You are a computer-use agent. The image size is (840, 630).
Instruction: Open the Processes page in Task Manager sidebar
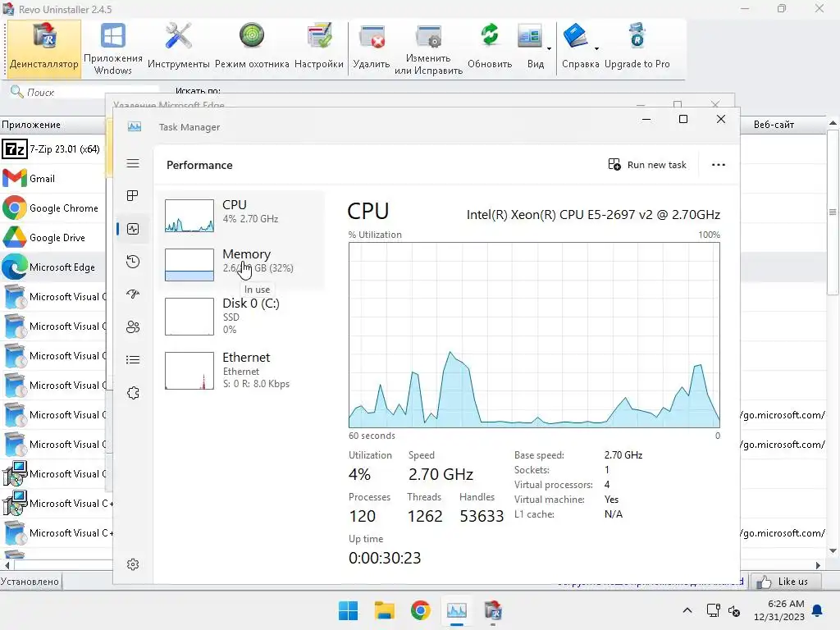coord(133,196)
